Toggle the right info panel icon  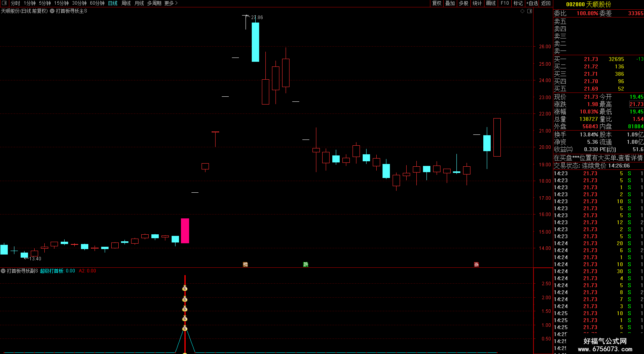530,11
